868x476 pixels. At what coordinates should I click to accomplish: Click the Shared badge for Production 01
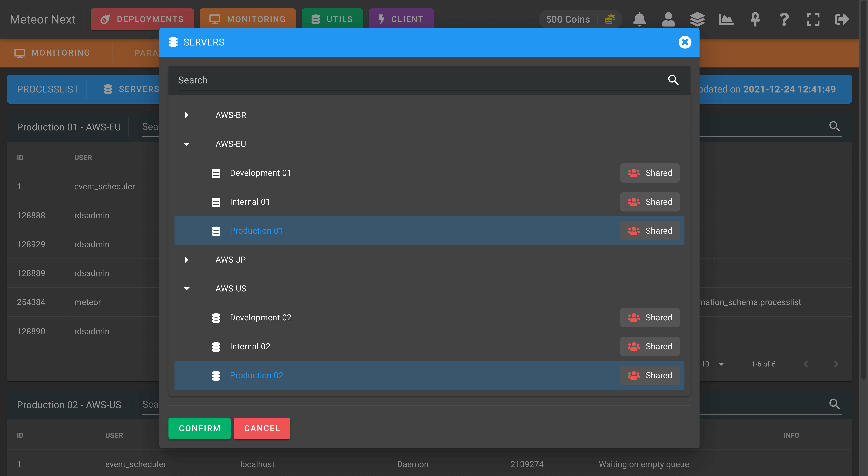[650, 231]
